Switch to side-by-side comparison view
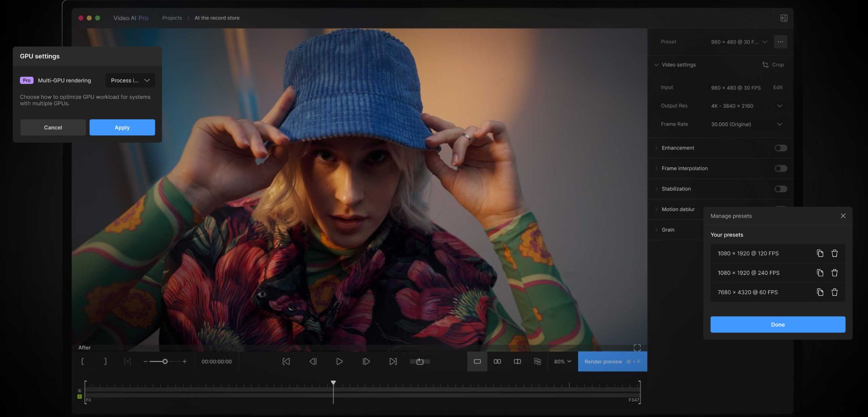The height and width of the screenshot is (417, 868). tap(497, 361)
